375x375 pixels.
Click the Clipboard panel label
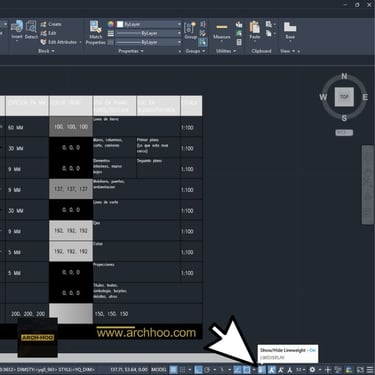click(261, 51)
